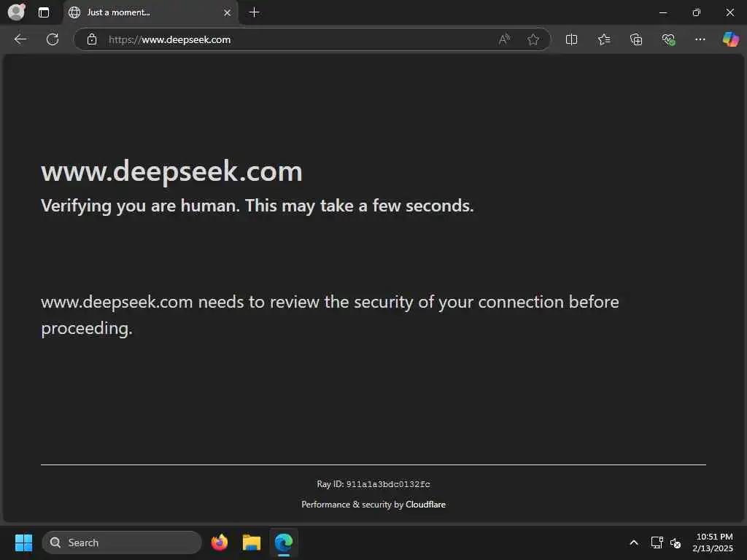Click the taskbar Search box
The width and height of the screenshot is (747, 560).
(x=122, y=542)
